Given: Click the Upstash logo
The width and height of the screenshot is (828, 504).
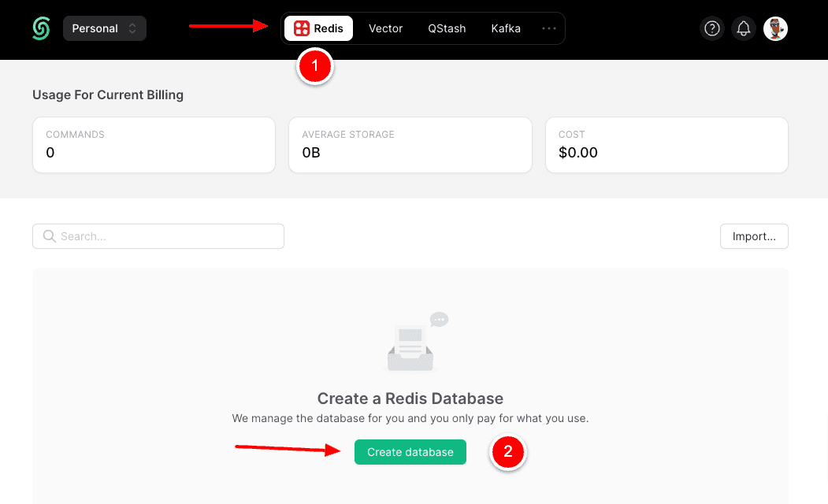Looking at the screenshot, I should click(x=40, y=28).
